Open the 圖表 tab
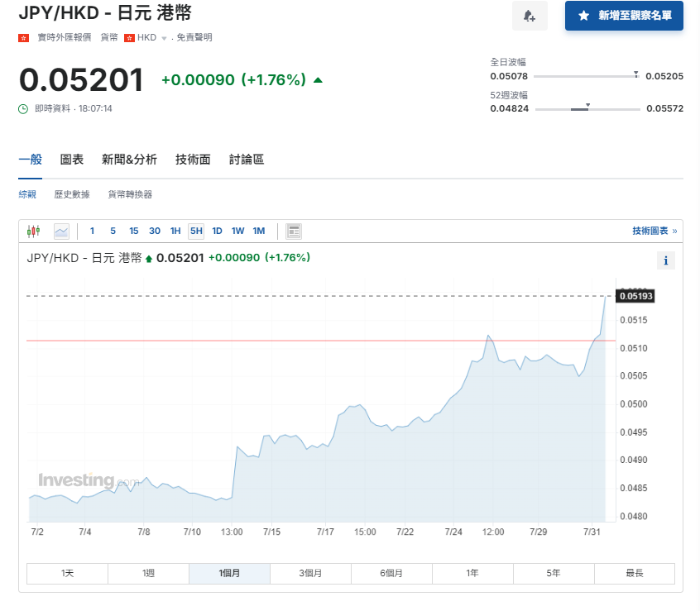This screenshot has width=700, height=611. 72,160
